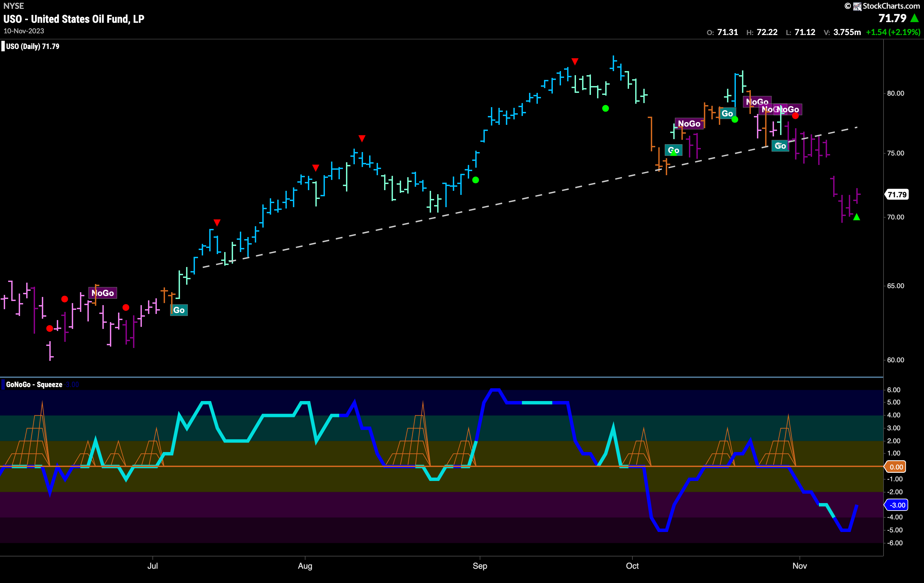Click the open value 71.31

tap(728, 32)
